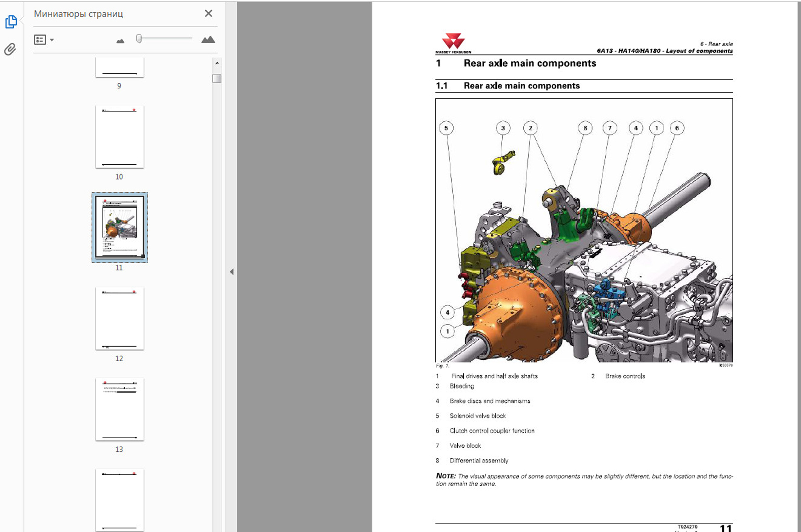The height and width of the screenshot is (532, 801).
Task: Select the page 10 thumbnail
Action: (120, 137)
